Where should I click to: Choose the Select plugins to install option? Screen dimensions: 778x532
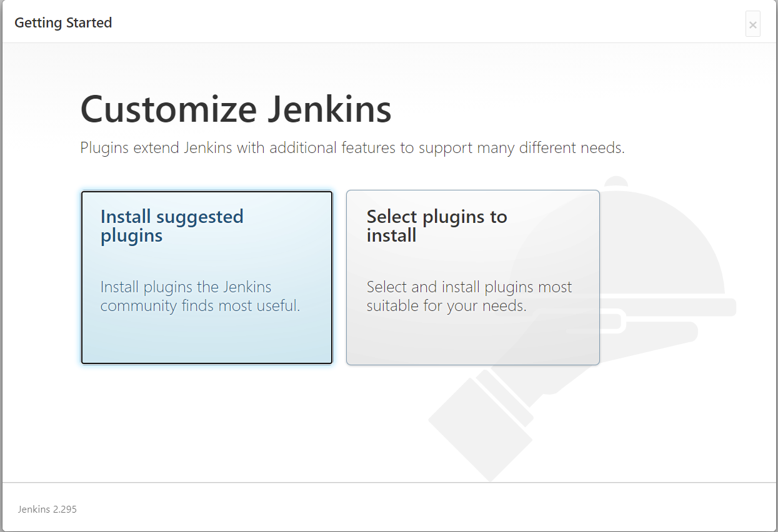[x=473, y=277]
